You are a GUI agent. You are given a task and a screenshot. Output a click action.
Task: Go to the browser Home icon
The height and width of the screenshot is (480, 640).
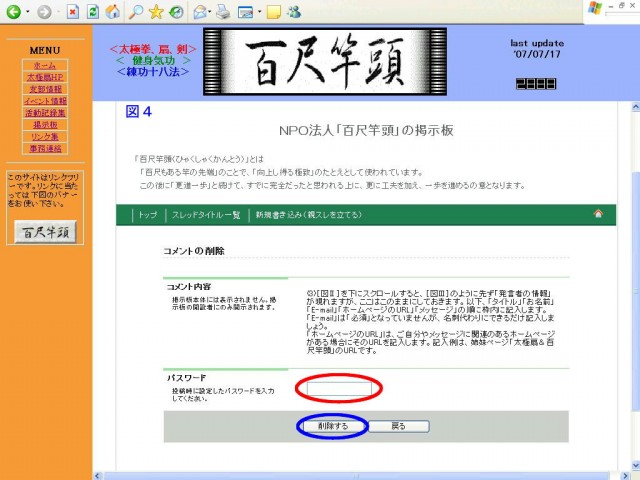click(113, 12)
